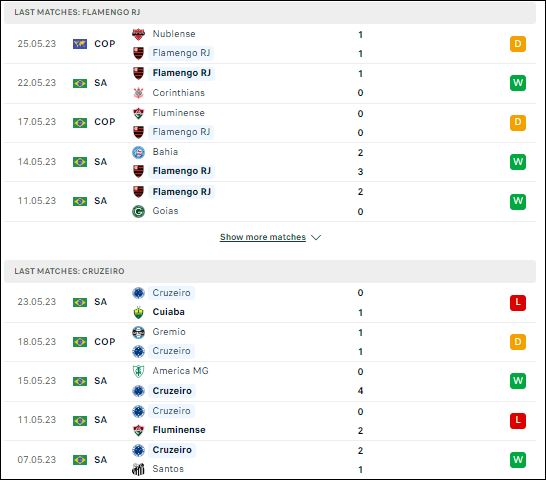The height and width of the screenshot is (480, 546).
Task: Open Fluminense team name on 11.05.23
Action: coord(179,430)
